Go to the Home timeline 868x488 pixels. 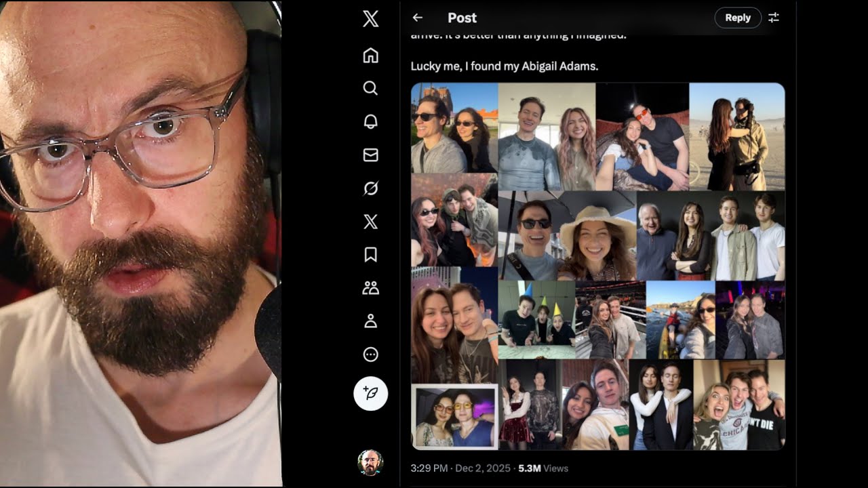370,56
